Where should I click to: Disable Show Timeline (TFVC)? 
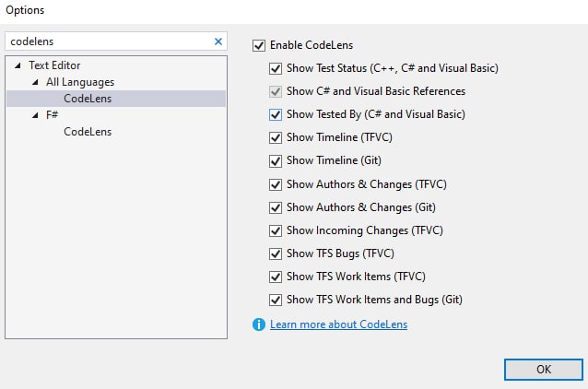tap(276, 137)
